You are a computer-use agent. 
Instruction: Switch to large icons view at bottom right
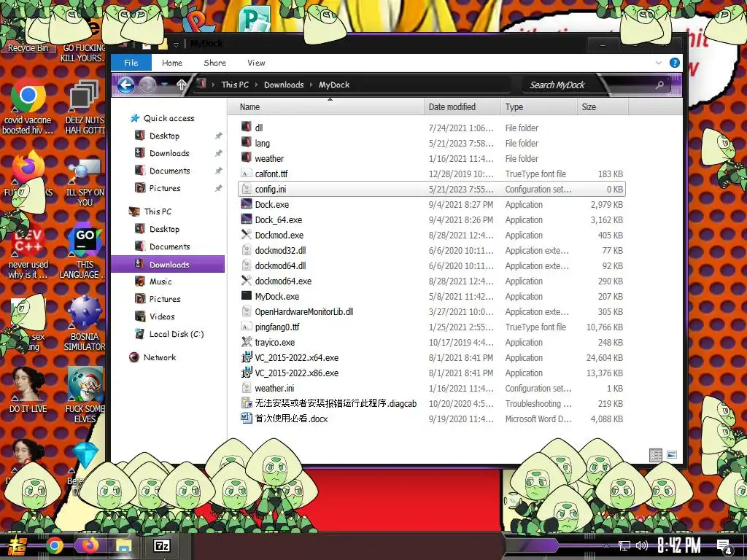[672, 455]
